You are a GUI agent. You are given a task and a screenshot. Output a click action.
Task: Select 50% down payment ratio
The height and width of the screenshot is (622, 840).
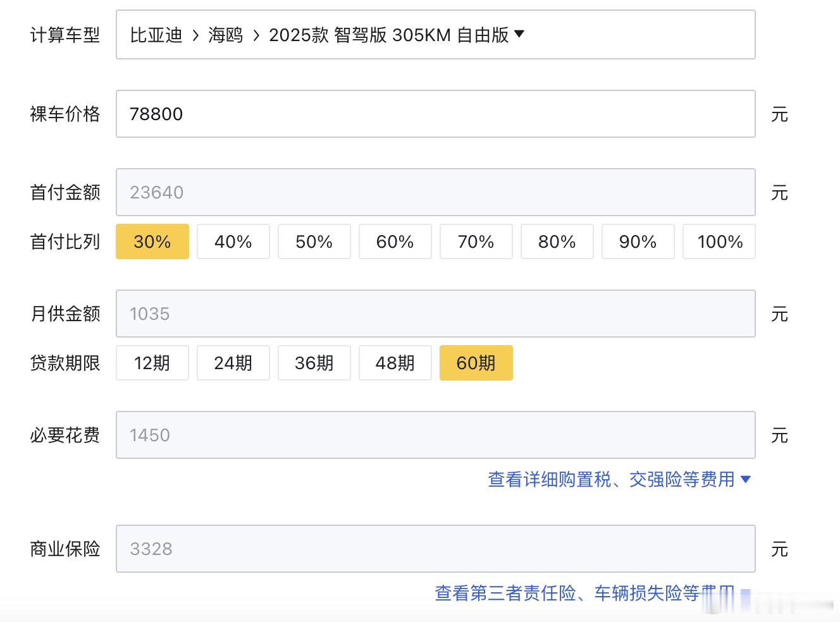pyautogui.click(x=314, y=241)
